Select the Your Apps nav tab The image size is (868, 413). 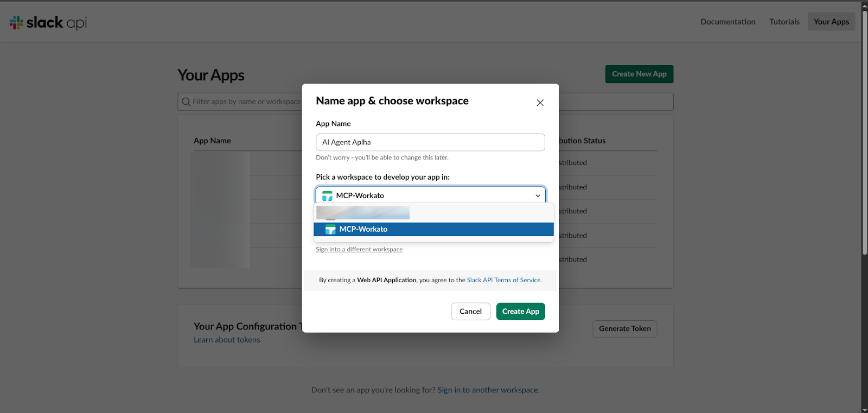tap(831, 22)
